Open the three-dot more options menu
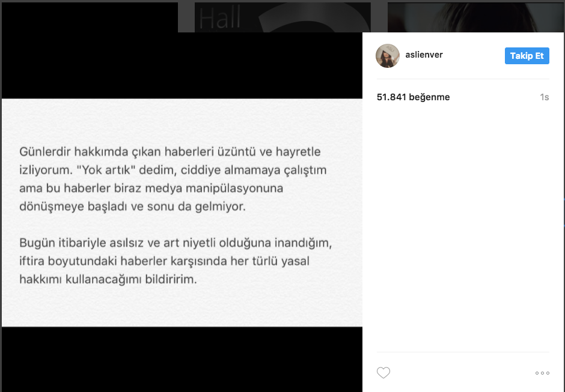The width and height of the screenshot is (565, 392). [542, 373]
